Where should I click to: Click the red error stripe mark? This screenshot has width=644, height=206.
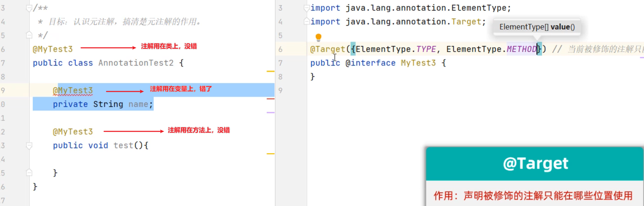pos(270,99)
